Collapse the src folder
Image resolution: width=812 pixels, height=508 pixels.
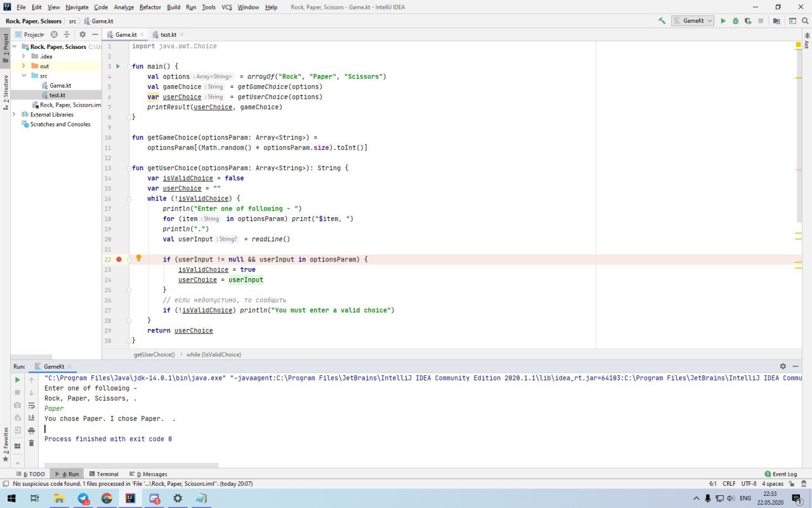23,76
